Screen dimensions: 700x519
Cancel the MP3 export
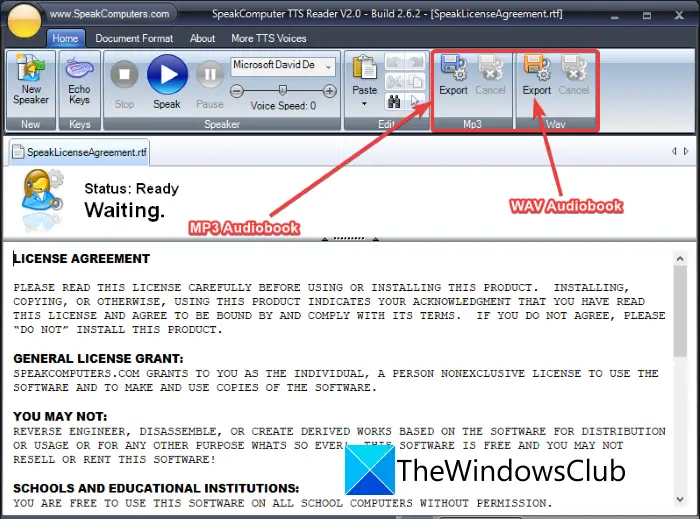490,75
